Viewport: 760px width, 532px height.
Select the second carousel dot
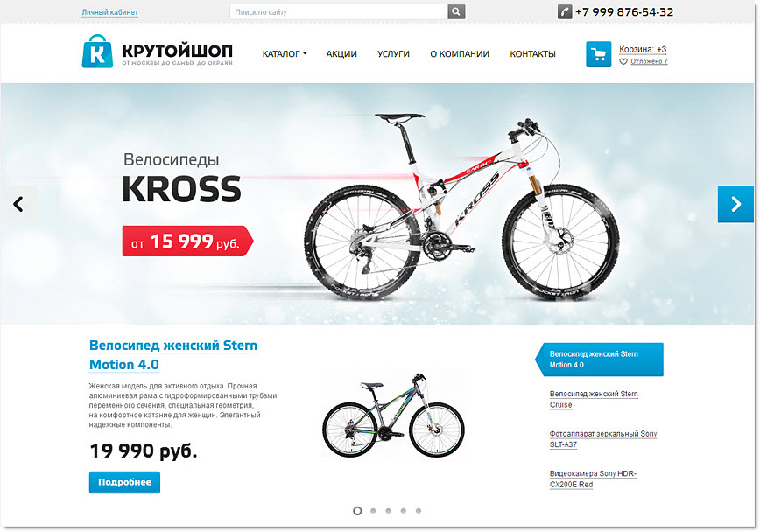(373, 511)
